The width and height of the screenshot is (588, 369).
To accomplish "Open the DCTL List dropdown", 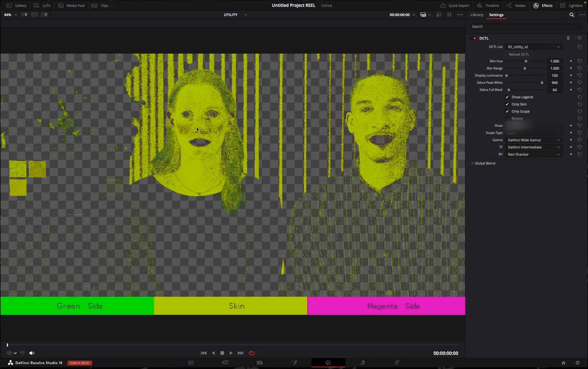I will click(533, 47).
